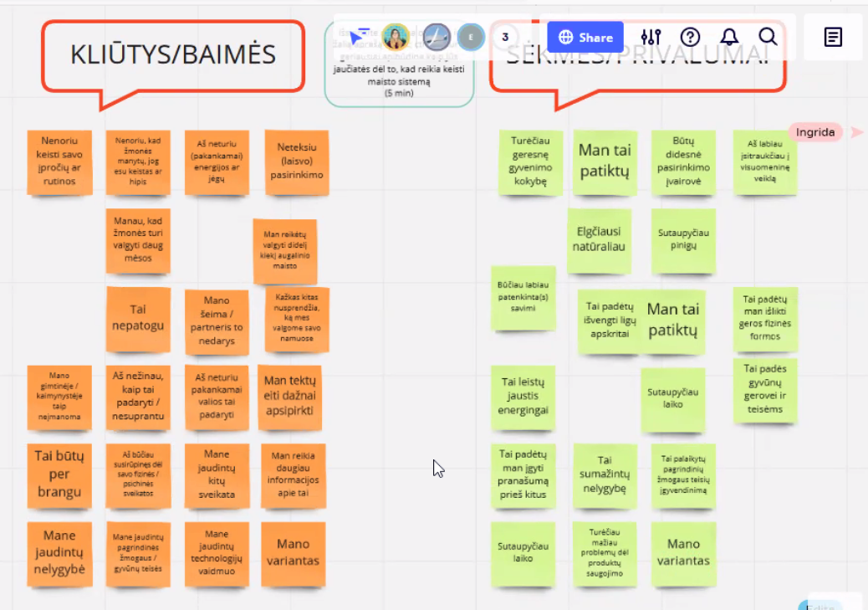Select the 'Elgčiausi natūraliau' note
The width and height of the screenshot is (868, 610).
599,240
